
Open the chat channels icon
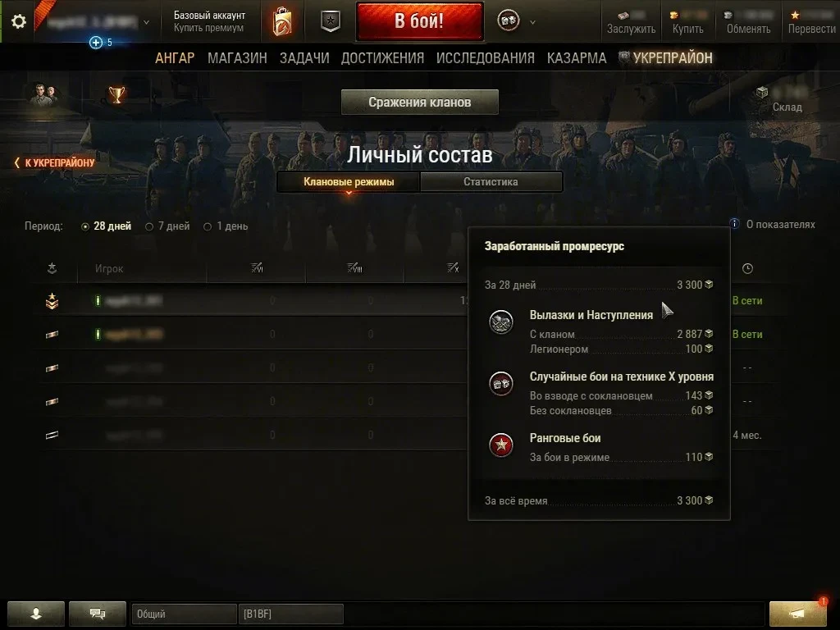click(98, 614)
